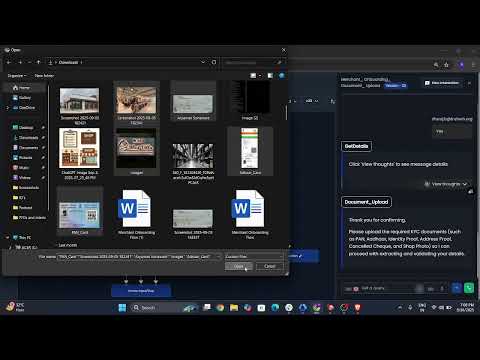This screenshot has width=480, height=360.
Task: Click the search box in Open dialog
Action: click(253, 62)
